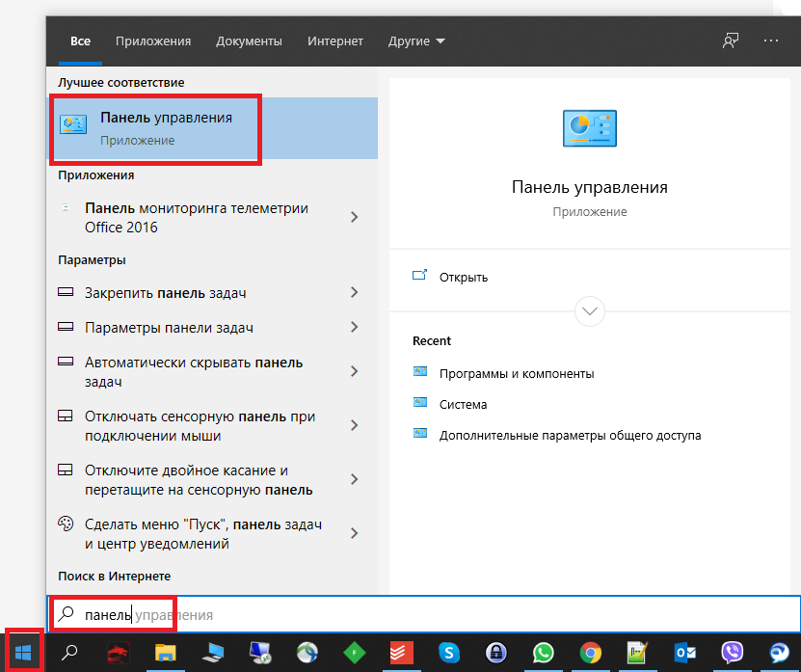Expand Автоматически скрывать панель задач arrow
Image resolution: width=801 pixels, height=672 pixels.
coord(354,371)
